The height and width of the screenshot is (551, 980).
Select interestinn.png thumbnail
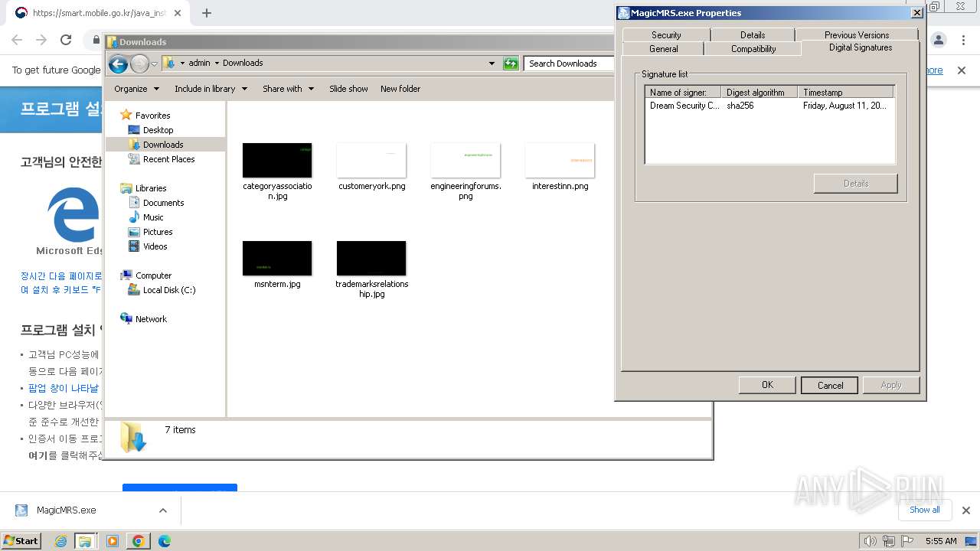point(560,161)
